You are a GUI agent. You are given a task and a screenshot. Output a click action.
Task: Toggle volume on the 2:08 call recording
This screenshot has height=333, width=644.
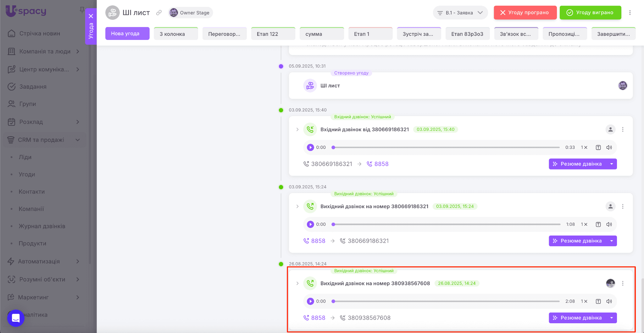click(x=609, y=301)
